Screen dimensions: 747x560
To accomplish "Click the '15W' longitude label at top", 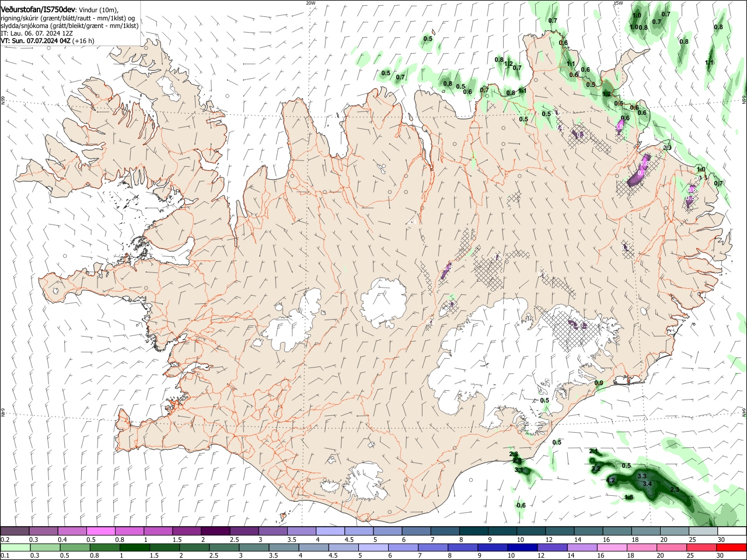I will pos(618,3).
